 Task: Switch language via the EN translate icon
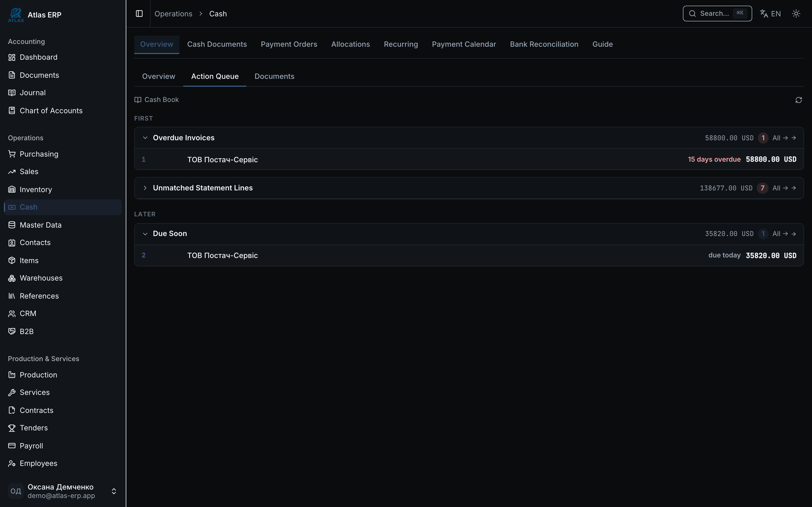770,14
